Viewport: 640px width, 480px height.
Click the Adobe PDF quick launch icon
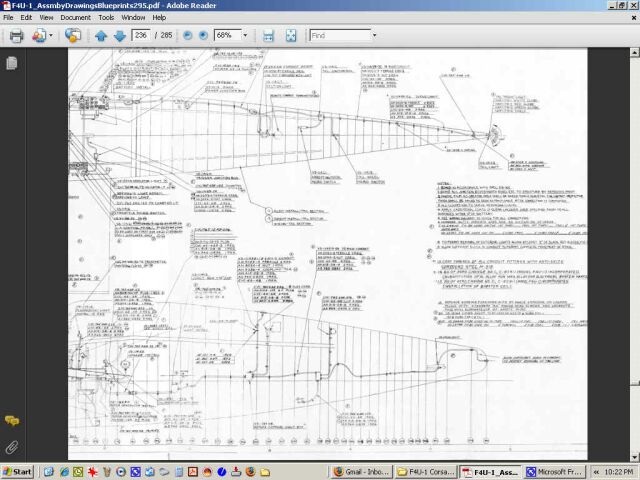click(193, 472)
